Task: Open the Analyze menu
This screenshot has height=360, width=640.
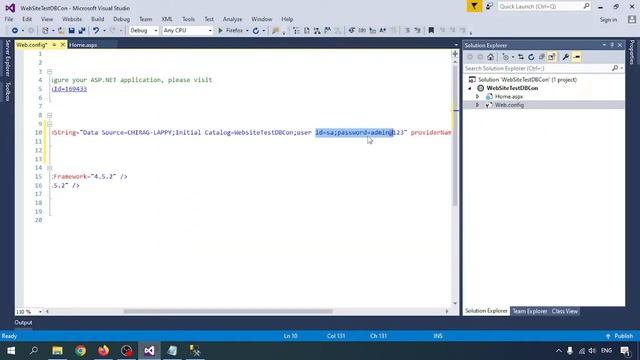Action: [232, 19]
